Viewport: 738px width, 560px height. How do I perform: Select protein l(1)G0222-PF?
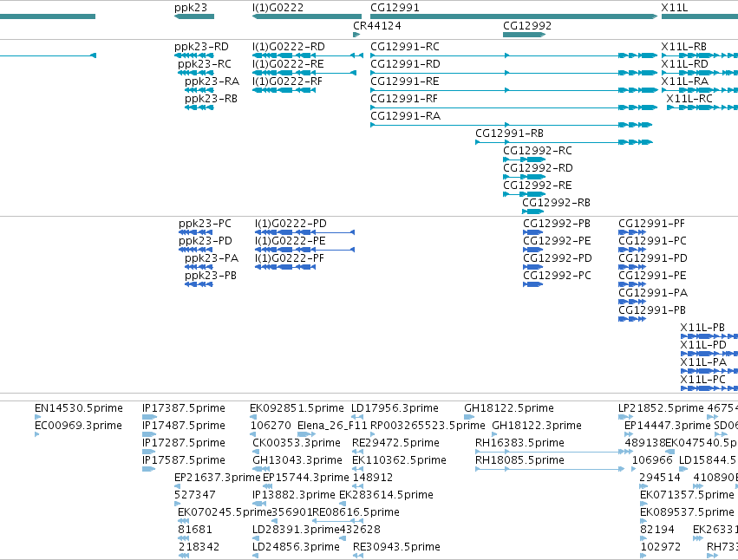point(290,258)
